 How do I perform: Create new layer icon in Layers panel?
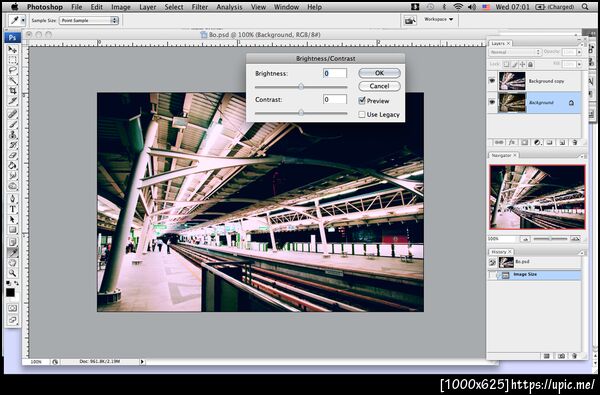[562, 142]
